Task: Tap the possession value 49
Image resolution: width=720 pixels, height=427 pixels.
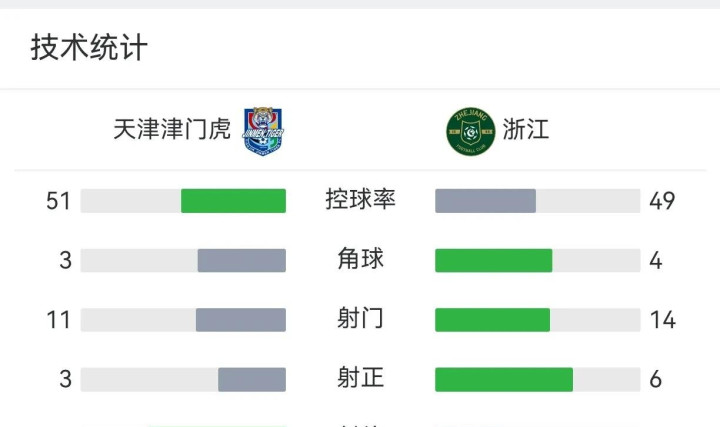Action: pyautogui.click(x=662, y=201)
